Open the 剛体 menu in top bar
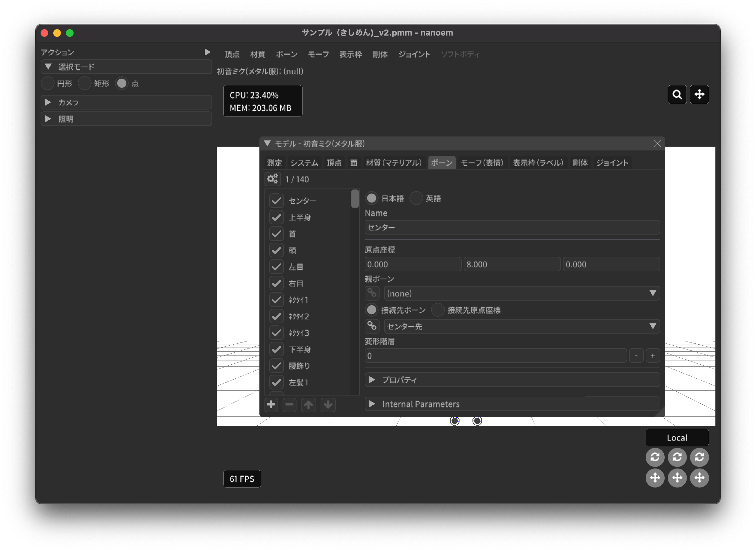 (x=380, y=54)
